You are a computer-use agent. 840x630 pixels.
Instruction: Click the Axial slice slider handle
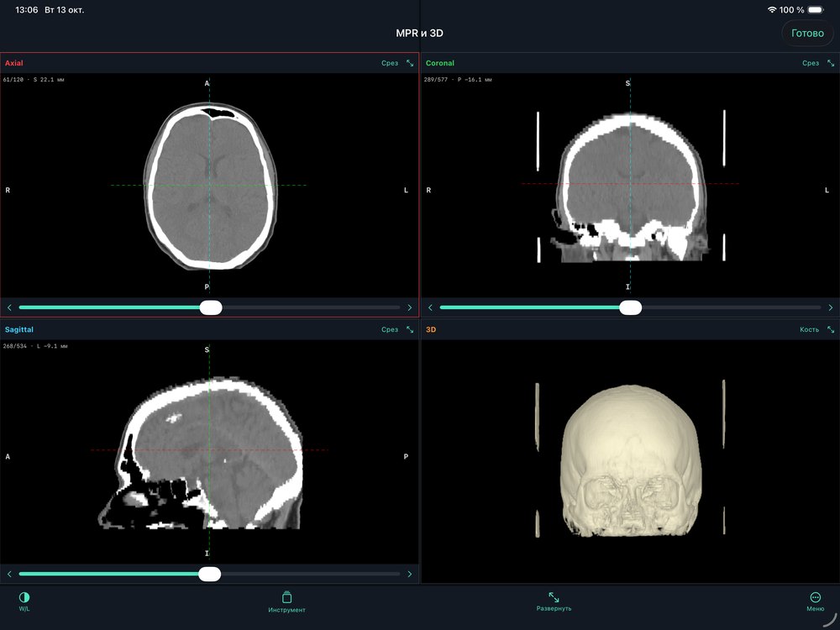pyautogui.click(x=211, y=307)
